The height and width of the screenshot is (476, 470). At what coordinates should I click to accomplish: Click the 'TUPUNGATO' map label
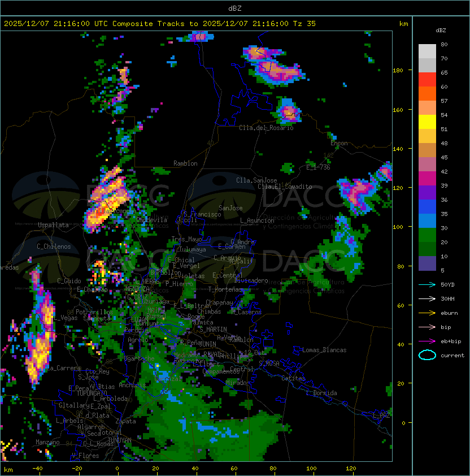click(92, 393)
